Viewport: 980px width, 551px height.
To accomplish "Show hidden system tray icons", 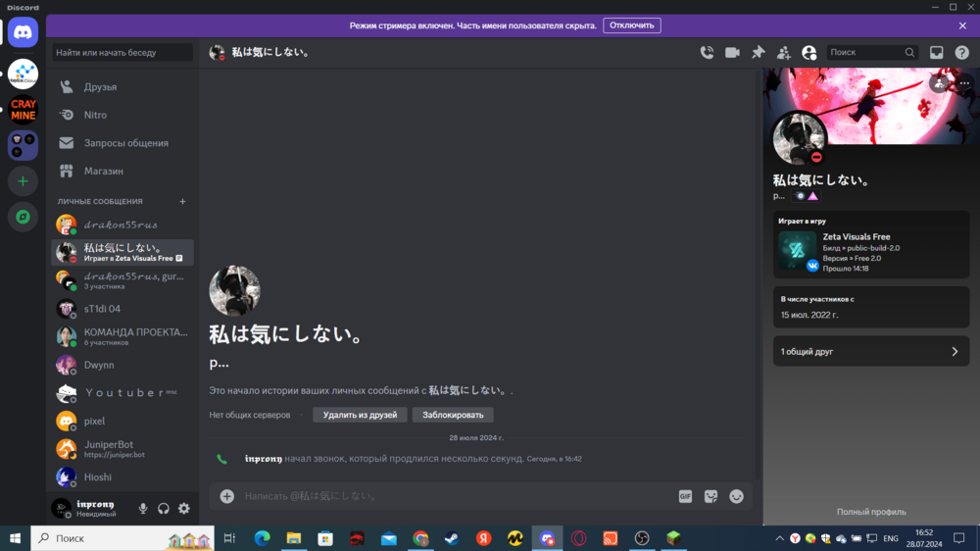I will point(779,538).
